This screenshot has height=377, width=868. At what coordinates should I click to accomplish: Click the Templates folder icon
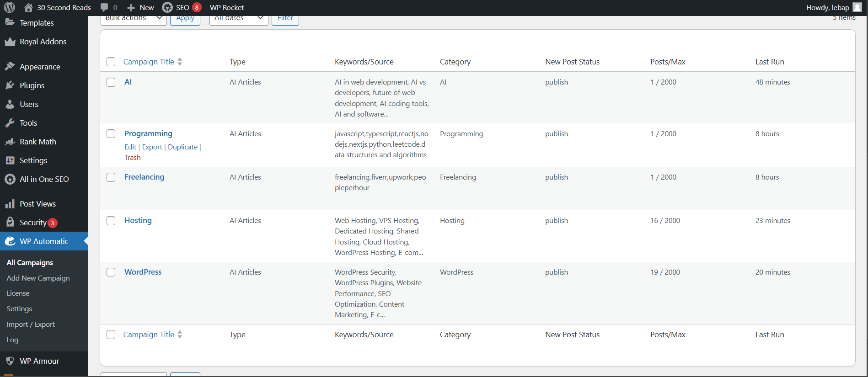(x=10, y=22)
